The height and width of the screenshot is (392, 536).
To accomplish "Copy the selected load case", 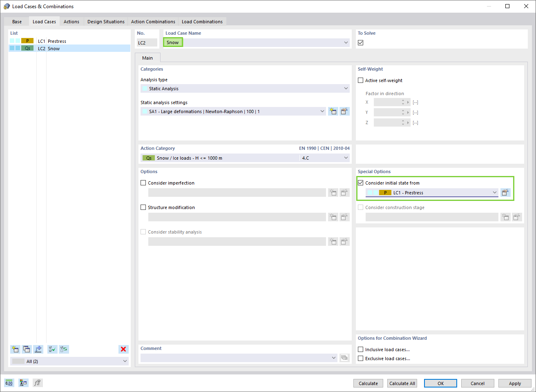I will pyautogui.click(x=27, y=349).
